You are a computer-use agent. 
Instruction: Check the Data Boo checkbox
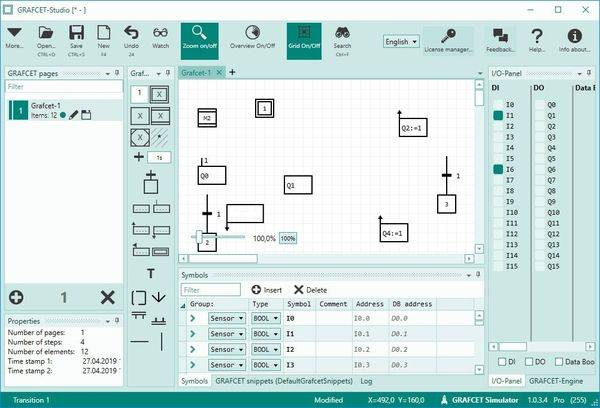click(559, 362)
